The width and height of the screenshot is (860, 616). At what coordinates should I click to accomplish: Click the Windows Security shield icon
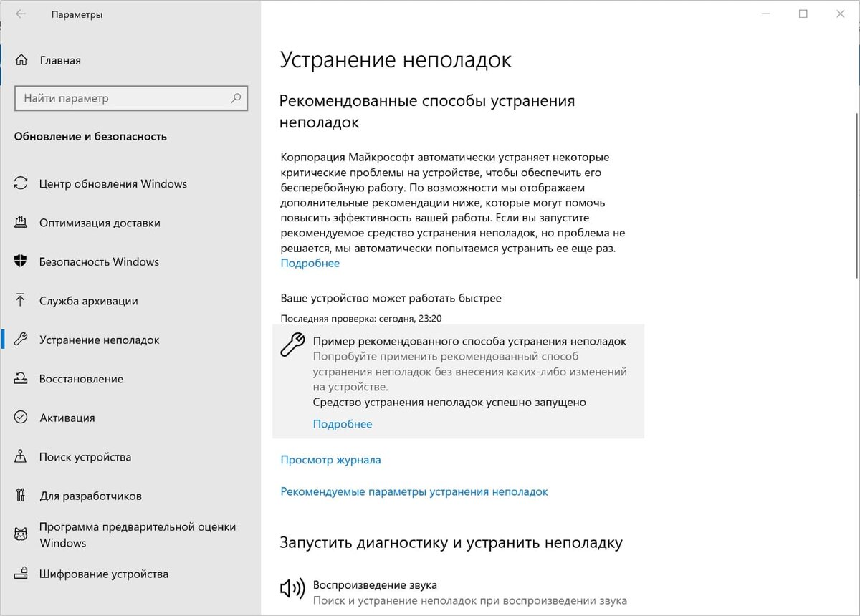21,261
